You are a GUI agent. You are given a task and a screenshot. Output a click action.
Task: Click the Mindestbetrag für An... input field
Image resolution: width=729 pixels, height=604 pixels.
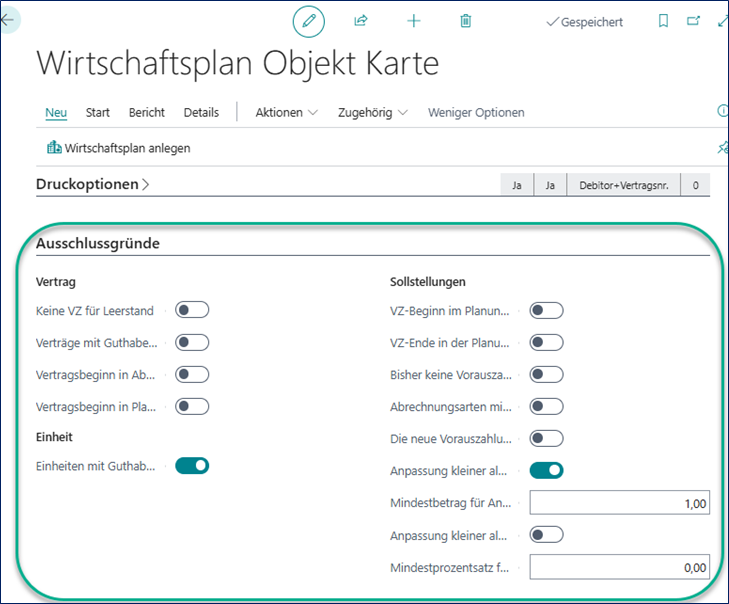tap(619, 503)
